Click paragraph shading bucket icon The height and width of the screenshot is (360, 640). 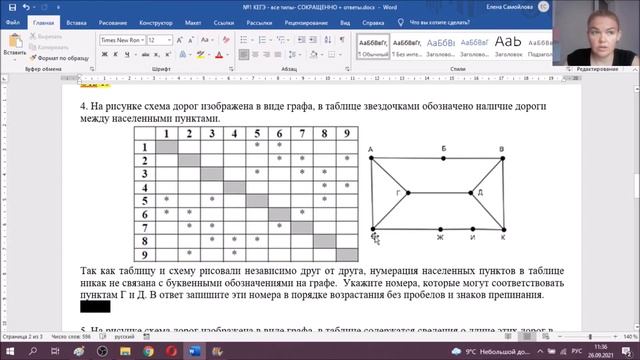pos(313,54)
